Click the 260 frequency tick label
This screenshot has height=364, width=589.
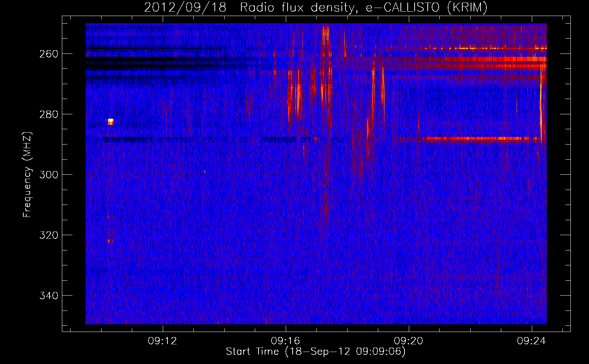(49, 54)
